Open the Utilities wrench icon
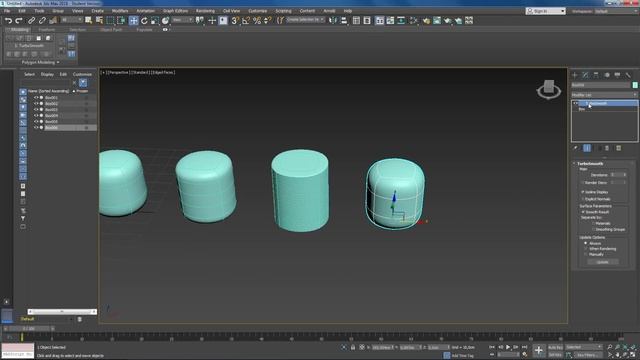This screenshot has width=640, height=360. (x=628, y=75)
